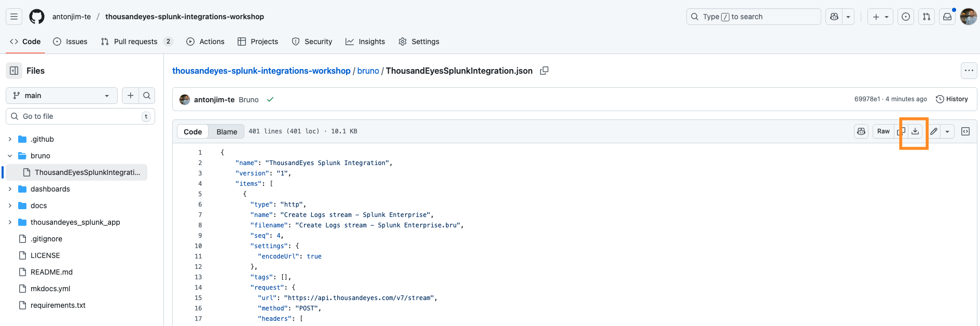The width and height of the screenshot is (980, 326).
Task: Copy the raw file contents
Action: coord(901,131)
